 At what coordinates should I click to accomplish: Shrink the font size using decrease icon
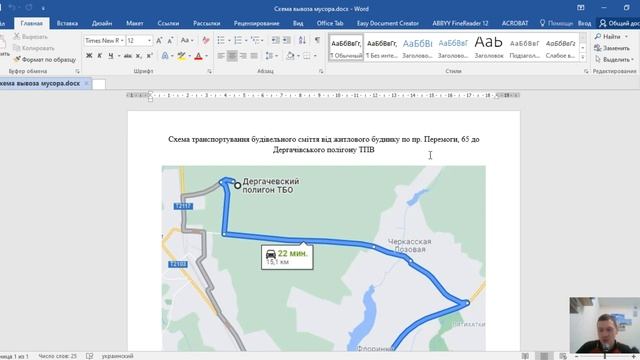pos(171,40)
